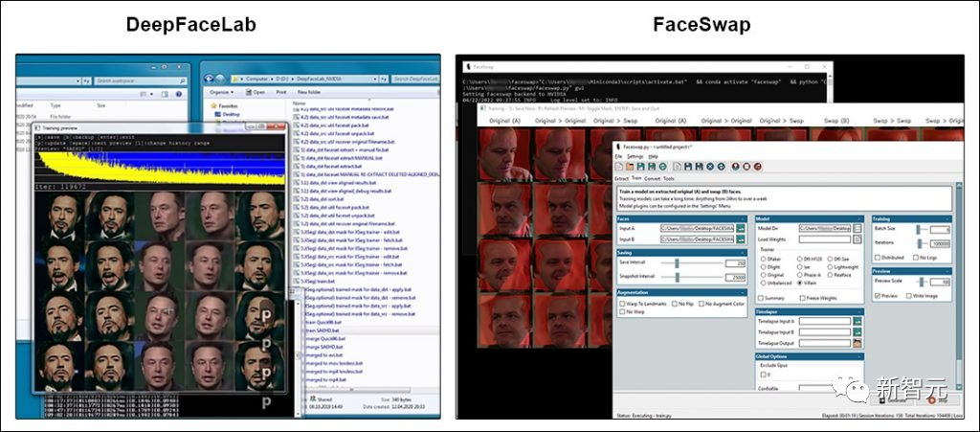Screen dimensions: 980x432
Task: Select the Realface trainer radio button
Action: coord(830,275)
